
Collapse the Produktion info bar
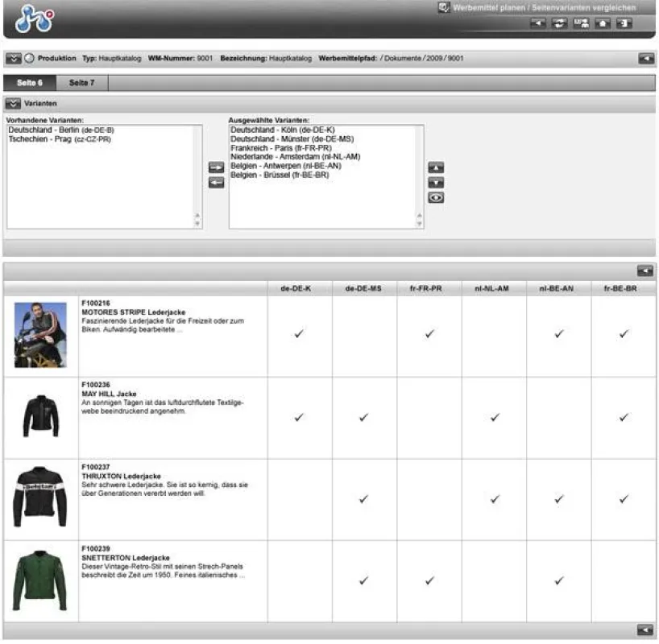tap(14, 59)
